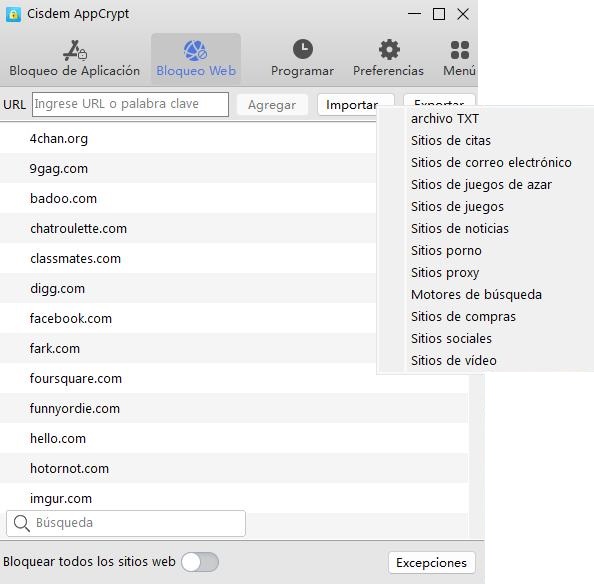Click the Cisdem AppCrypt app logo

(13, 14)
